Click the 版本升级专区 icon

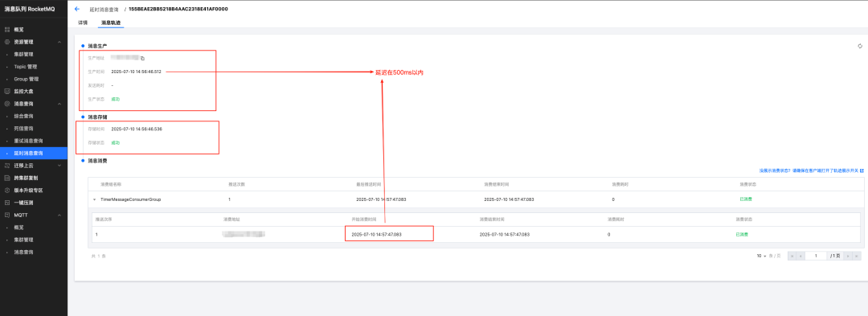(x=7, y=190)
